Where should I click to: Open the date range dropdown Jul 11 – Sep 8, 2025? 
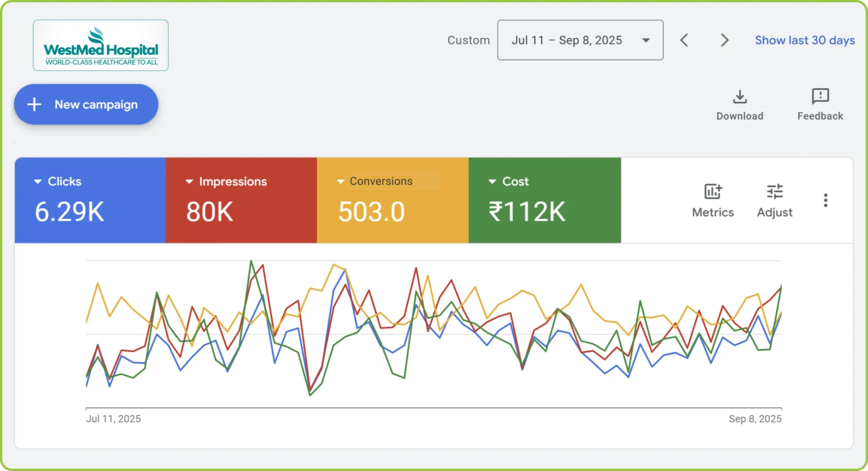580,40
